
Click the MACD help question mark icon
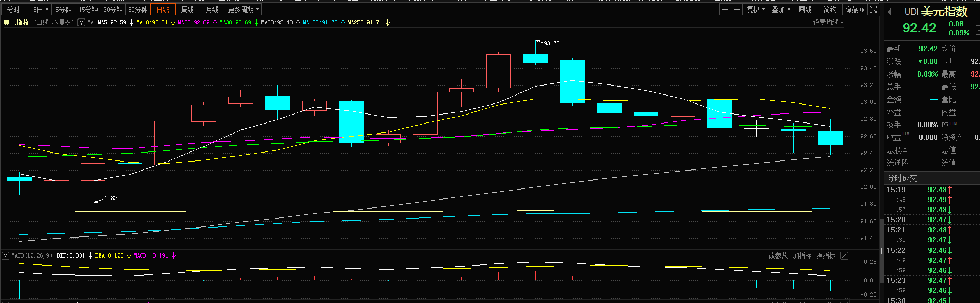click(x=6, y=255)
